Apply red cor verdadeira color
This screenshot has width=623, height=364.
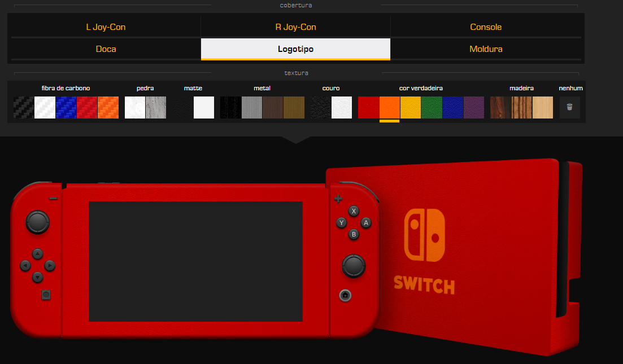[x=368, y=108]
